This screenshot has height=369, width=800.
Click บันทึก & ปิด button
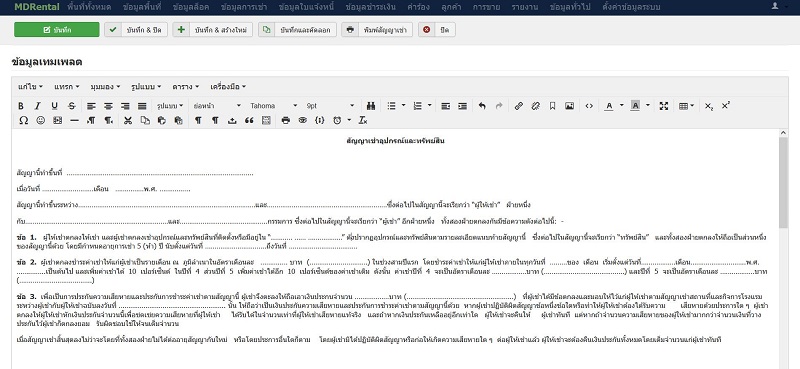coord(136,30)
